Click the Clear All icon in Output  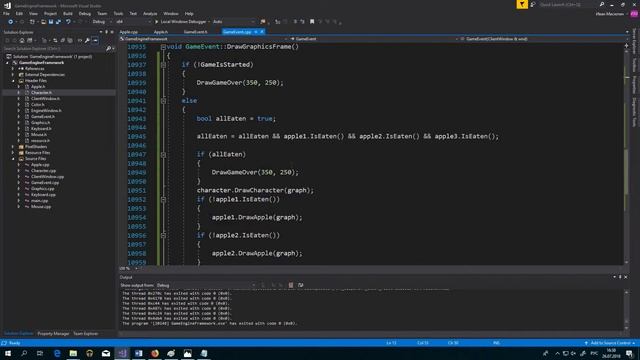pos(291,285)
